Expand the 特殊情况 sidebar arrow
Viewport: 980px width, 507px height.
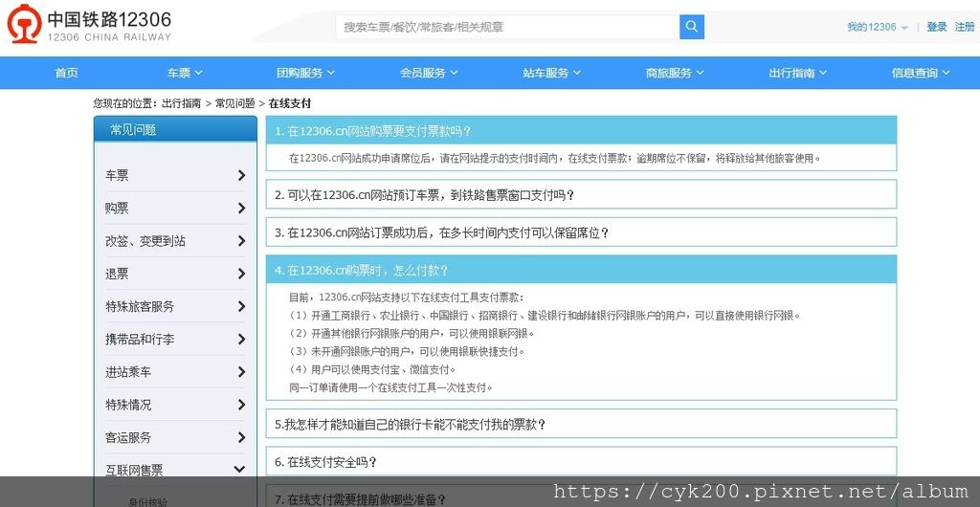(242, 405)
